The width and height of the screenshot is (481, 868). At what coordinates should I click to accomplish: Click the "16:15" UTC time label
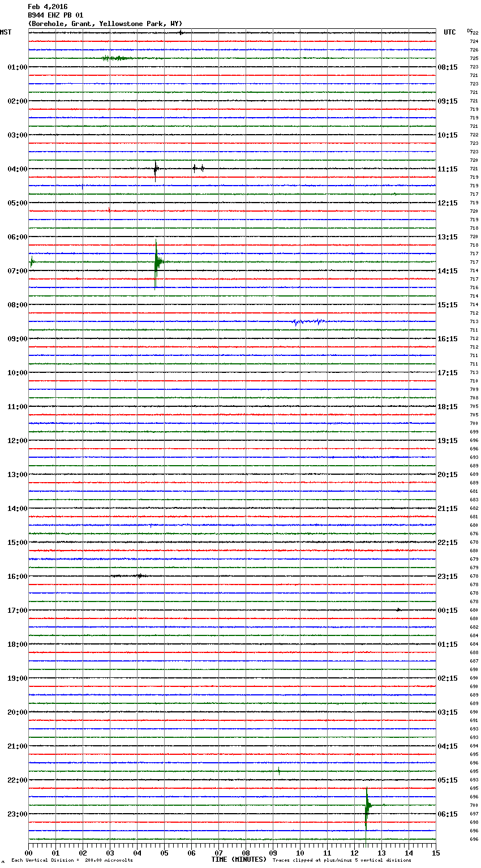448,339
